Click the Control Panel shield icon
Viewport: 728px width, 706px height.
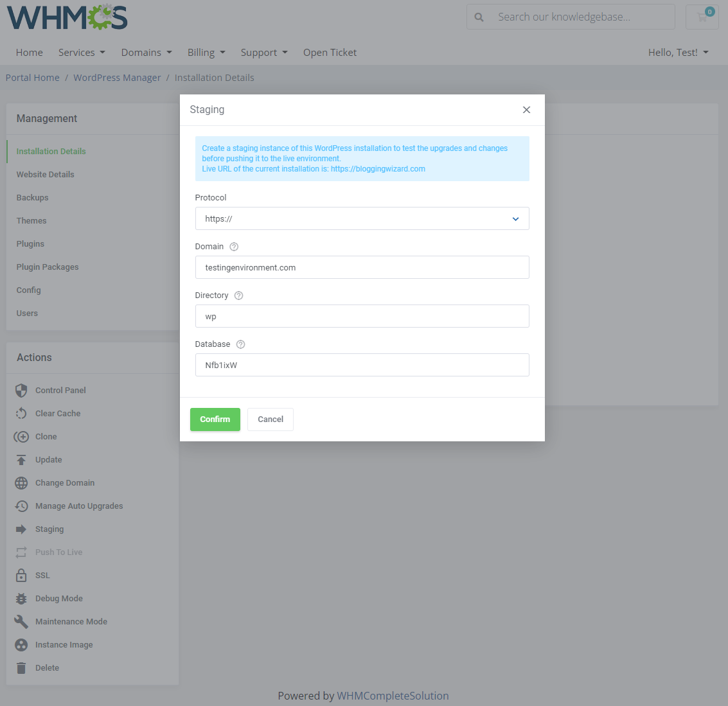click(x=21, y=391)
